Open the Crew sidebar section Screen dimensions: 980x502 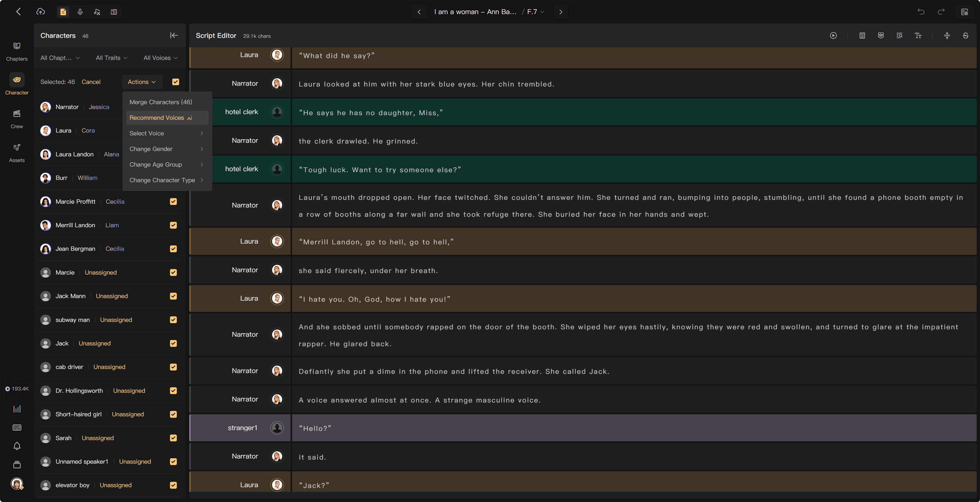click(x=17, y=119)
